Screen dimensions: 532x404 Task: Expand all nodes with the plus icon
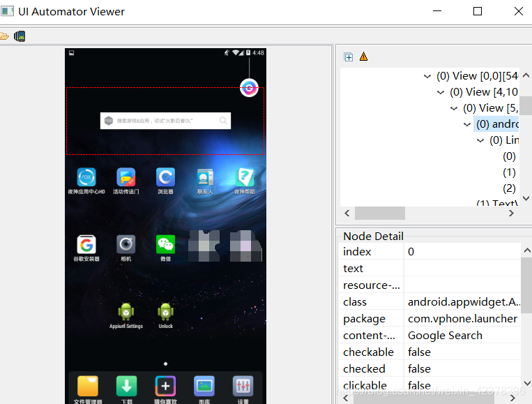click(x=348, y=57)
